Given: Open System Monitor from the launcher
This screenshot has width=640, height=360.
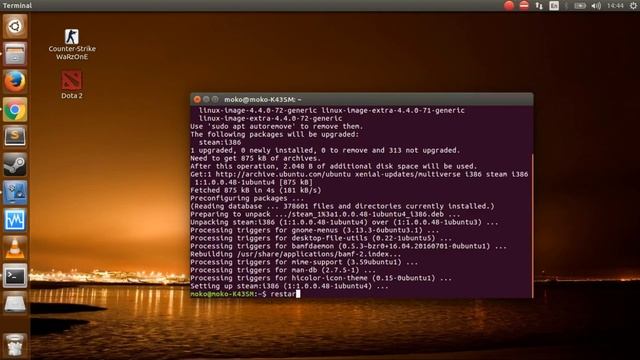Looking at the screenshot, I should (15, 220).
